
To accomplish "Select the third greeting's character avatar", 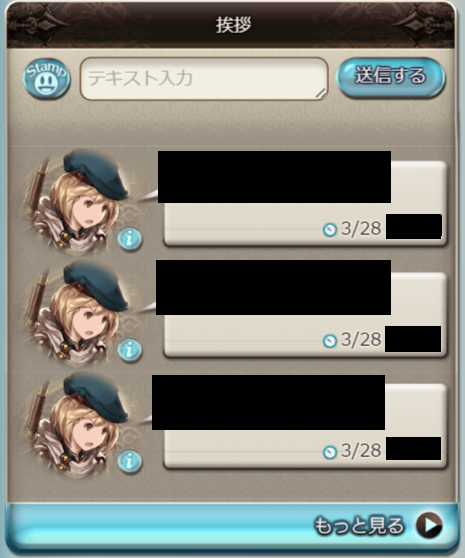I will (x=80, y=425).
